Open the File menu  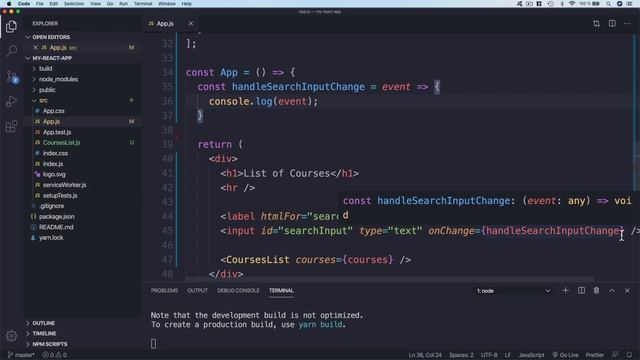click(x=40, y=4)
